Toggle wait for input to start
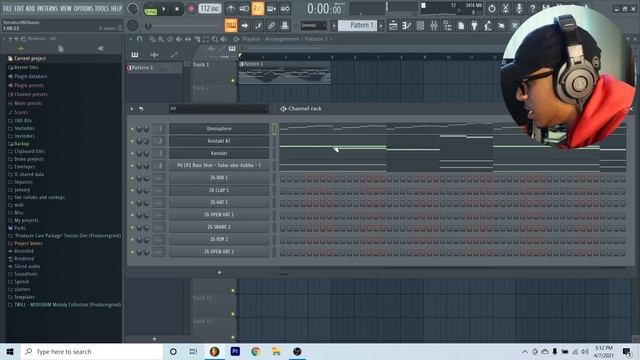This screenshot has height=360, width=640. (244, 9)
